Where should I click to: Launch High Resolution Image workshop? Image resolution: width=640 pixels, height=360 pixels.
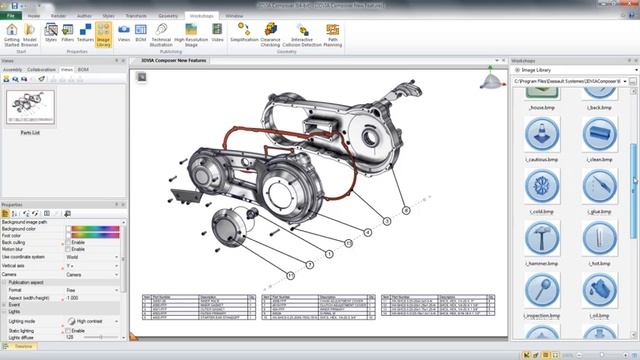191,35
